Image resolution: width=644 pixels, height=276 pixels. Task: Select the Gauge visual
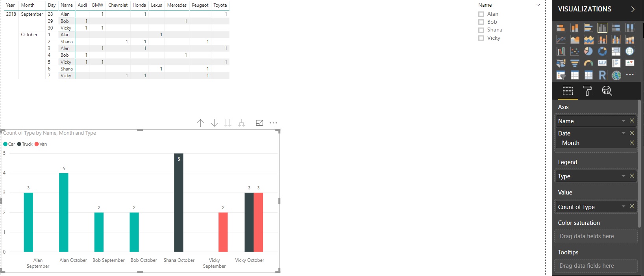[x=588, y=63]
